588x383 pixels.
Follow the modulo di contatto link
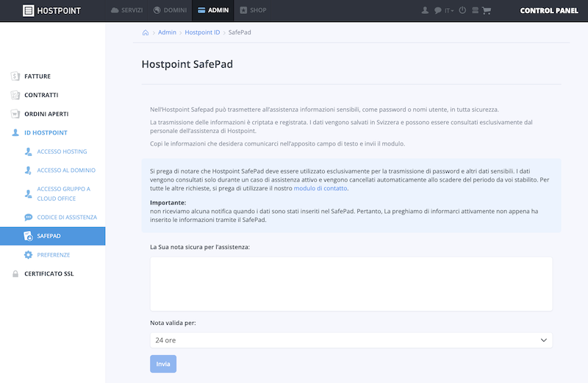pyautogui.click(x=320, y=188)
